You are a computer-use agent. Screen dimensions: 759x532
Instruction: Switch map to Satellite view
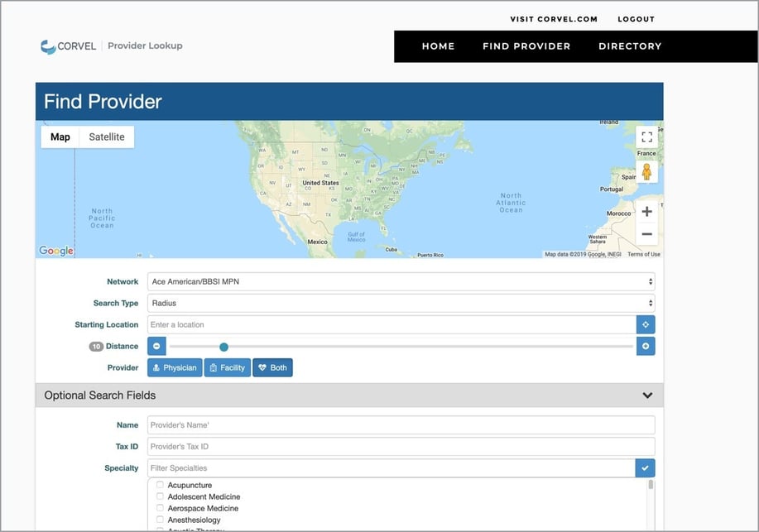(x=107, y=137)
